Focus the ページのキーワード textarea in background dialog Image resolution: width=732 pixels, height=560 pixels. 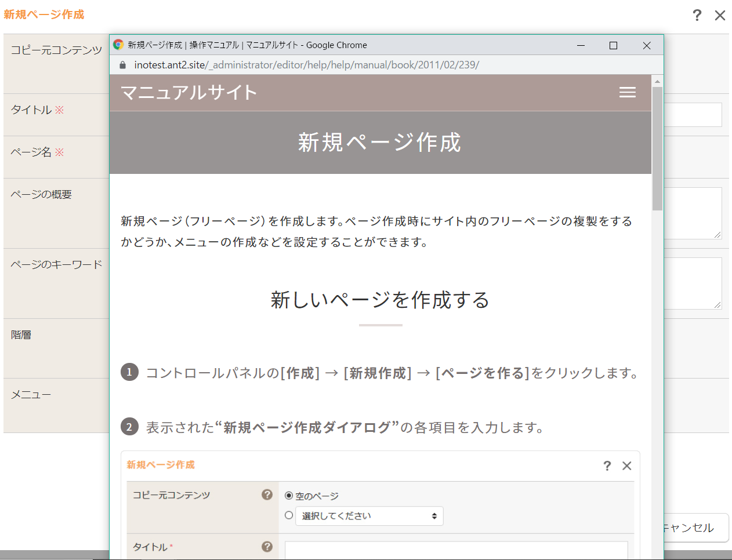coord(693,283)
